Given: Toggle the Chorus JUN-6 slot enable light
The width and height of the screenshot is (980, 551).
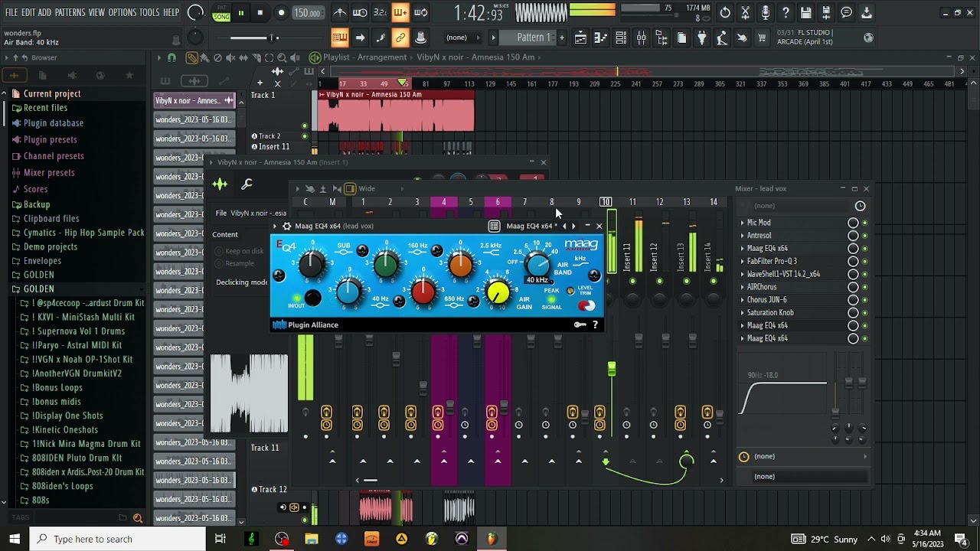Looking at the screenshot, I should coord(865,300).
